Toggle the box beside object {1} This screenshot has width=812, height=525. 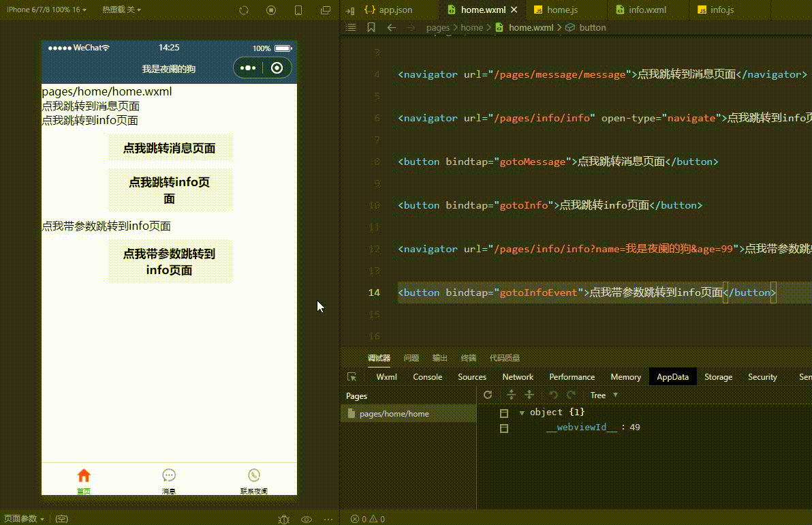(504, 413)
